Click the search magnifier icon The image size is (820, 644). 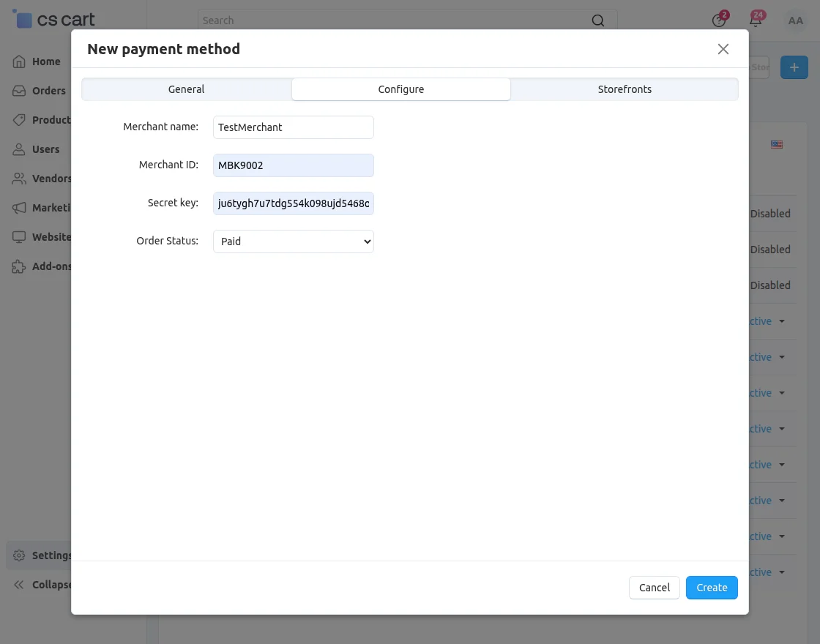point(597,20)
